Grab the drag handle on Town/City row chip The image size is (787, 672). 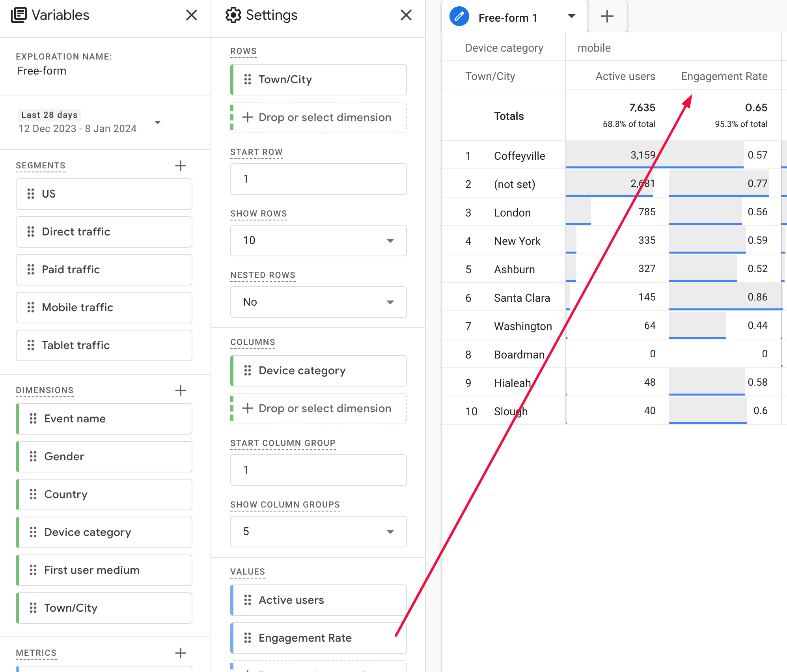[x=248, y=80]
